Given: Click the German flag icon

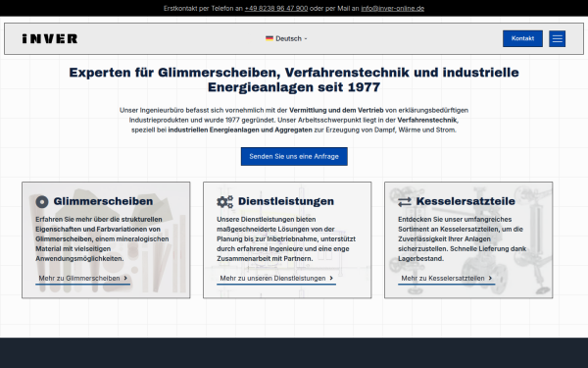Looking at the screenshot, I should coord(269,38).
